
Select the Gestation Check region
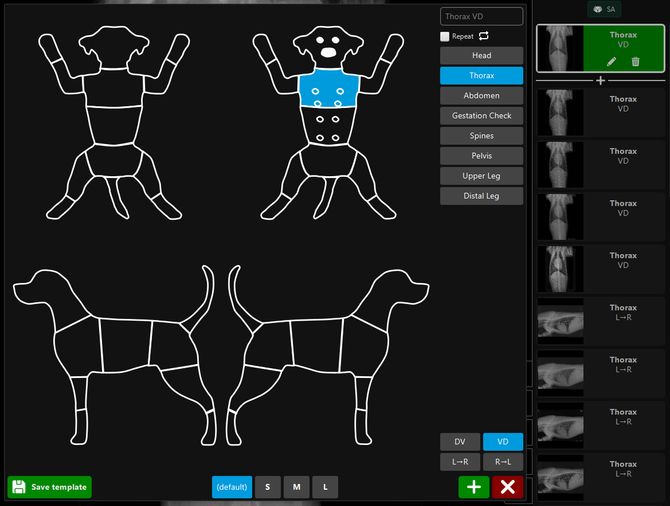tap(482, 116)
